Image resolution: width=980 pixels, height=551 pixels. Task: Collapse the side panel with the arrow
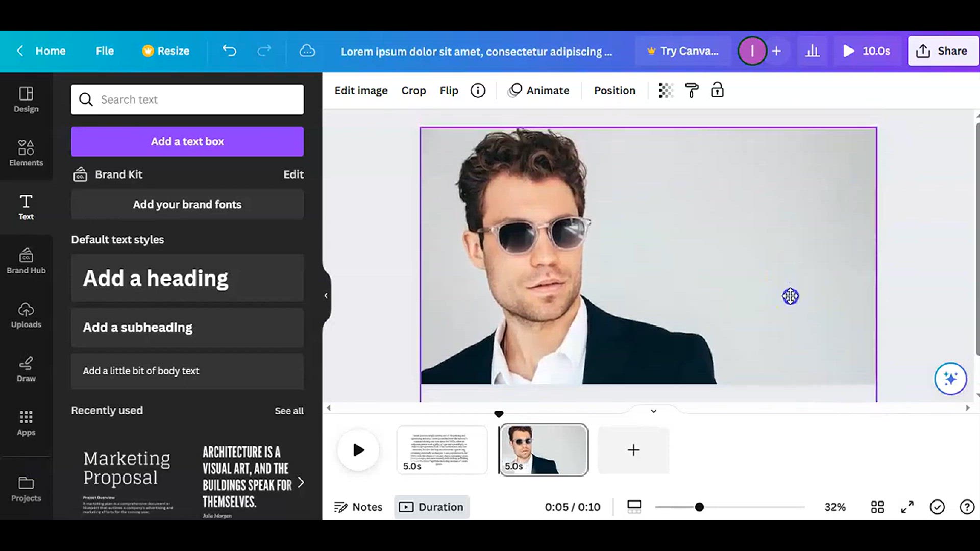[326, 295]
